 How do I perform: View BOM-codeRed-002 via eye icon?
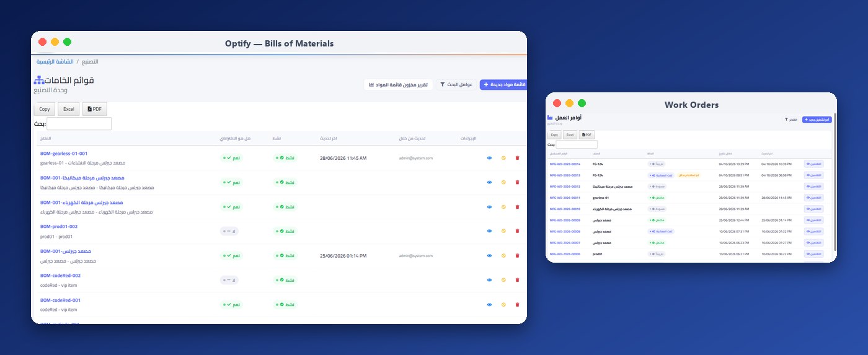489,280
